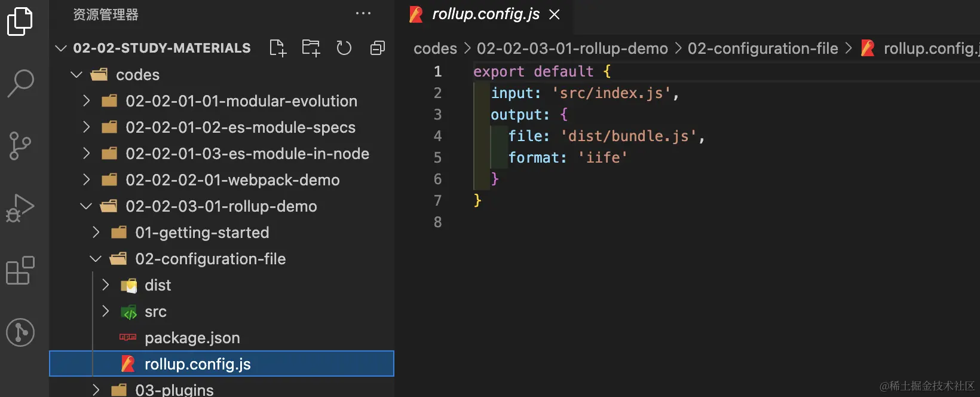980x397 pixels.
Task: Collapse all folders in explorer
Action: coord(378,48)
